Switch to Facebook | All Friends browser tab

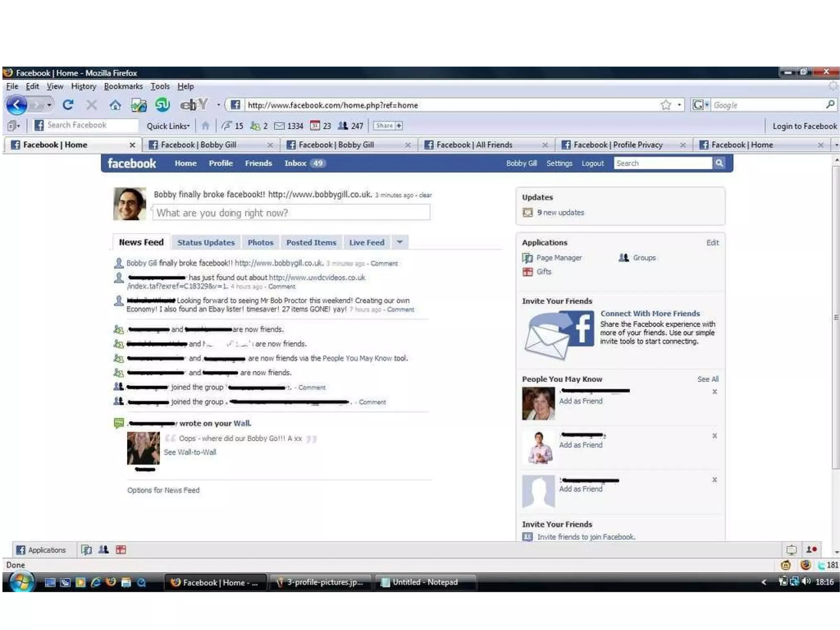point(474,145)
